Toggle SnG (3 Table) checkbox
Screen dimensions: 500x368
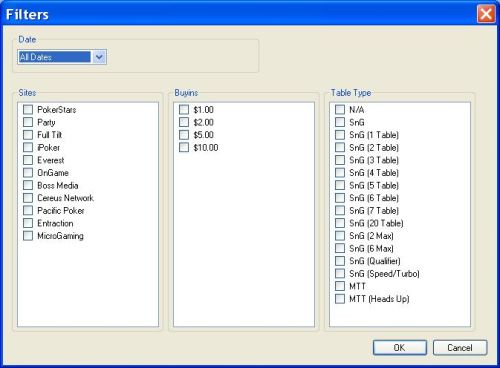[340, 160]
